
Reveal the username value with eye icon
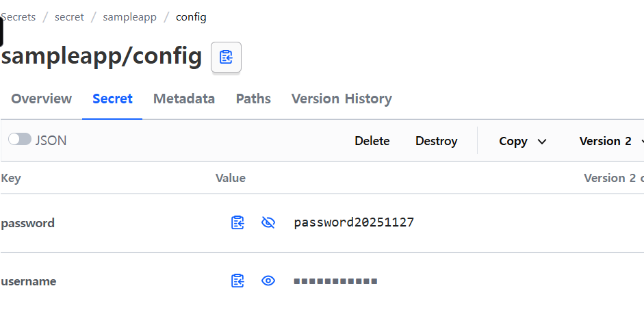[x=268, y=281]
